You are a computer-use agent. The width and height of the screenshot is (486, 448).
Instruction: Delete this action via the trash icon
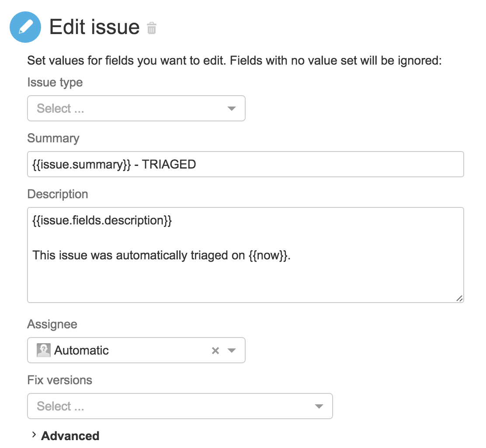point(152,28)
